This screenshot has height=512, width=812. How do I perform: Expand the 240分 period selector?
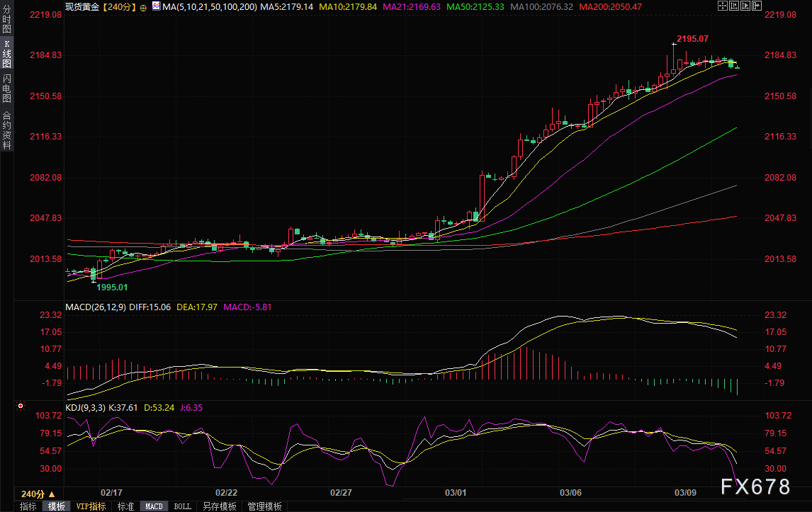38,494
